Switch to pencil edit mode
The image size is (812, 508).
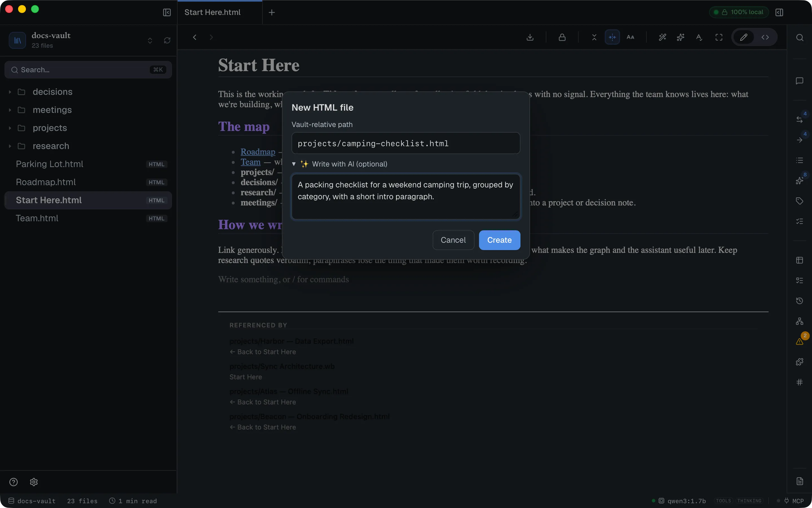(743, 37)
